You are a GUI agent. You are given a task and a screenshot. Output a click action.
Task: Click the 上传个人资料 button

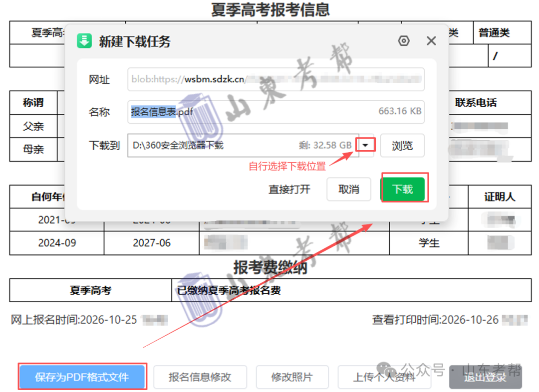pos(384,377)
